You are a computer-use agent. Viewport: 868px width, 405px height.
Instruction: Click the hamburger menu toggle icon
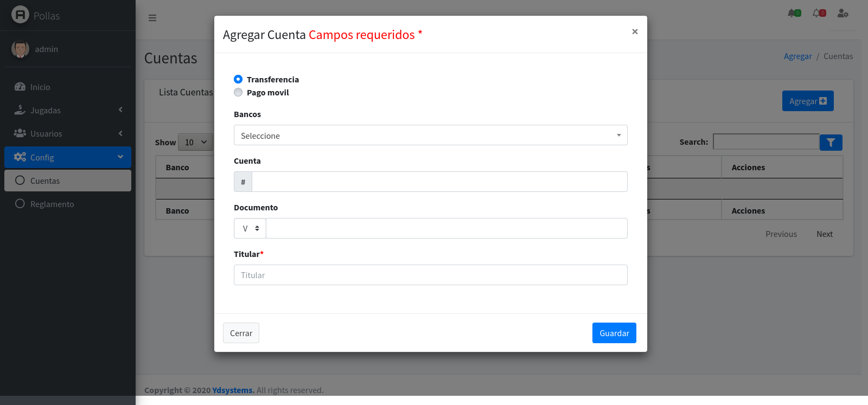pos(152,18)
